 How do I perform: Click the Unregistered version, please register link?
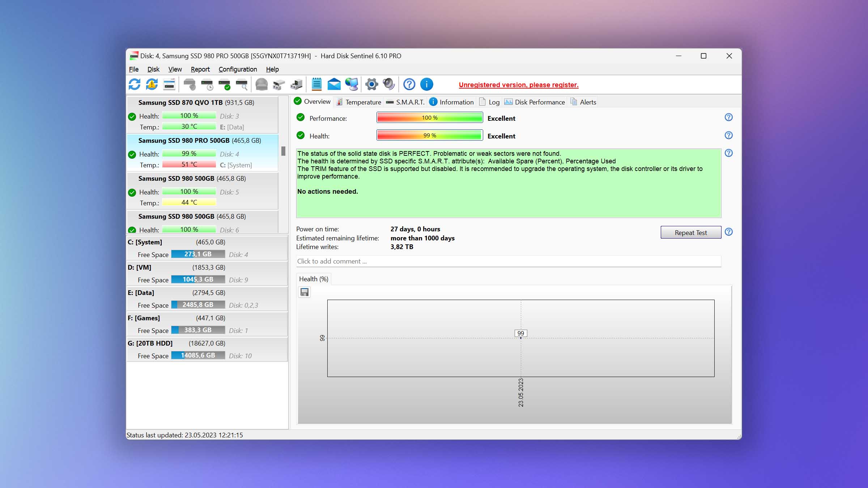[x=519, y=85]
